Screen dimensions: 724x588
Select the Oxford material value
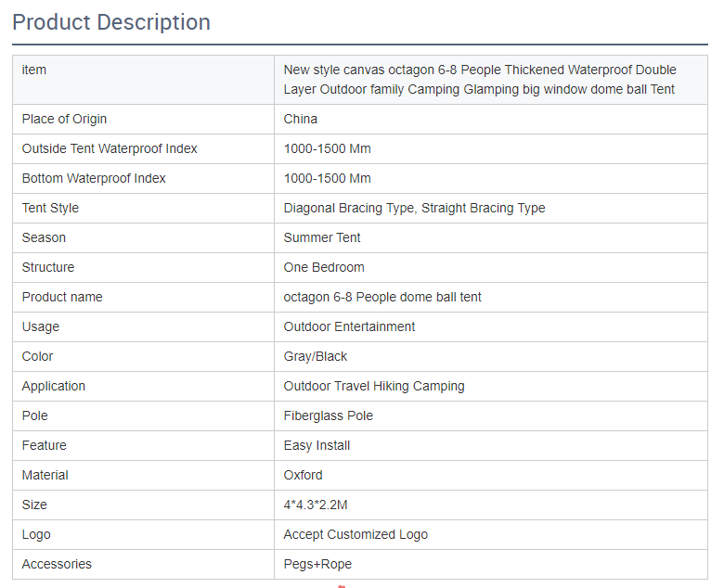click(x=304, y=475)
